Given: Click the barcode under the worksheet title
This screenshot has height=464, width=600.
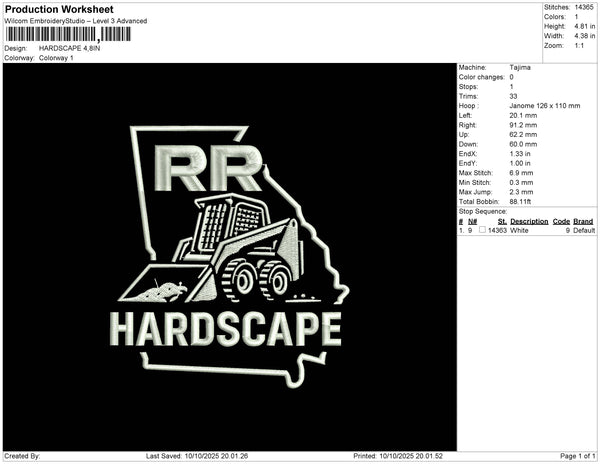Looking at the screenshot, I should pos(68,34).
